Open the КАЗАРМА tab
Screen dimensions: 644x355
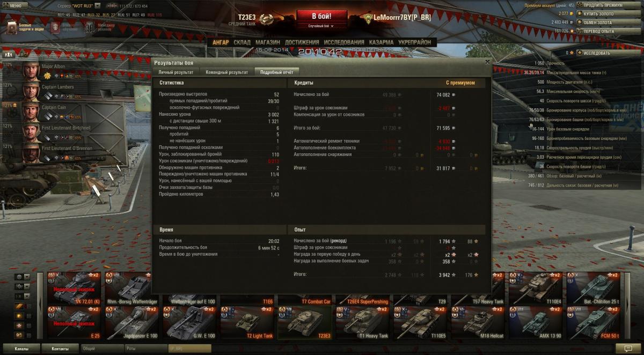(381, 42)
